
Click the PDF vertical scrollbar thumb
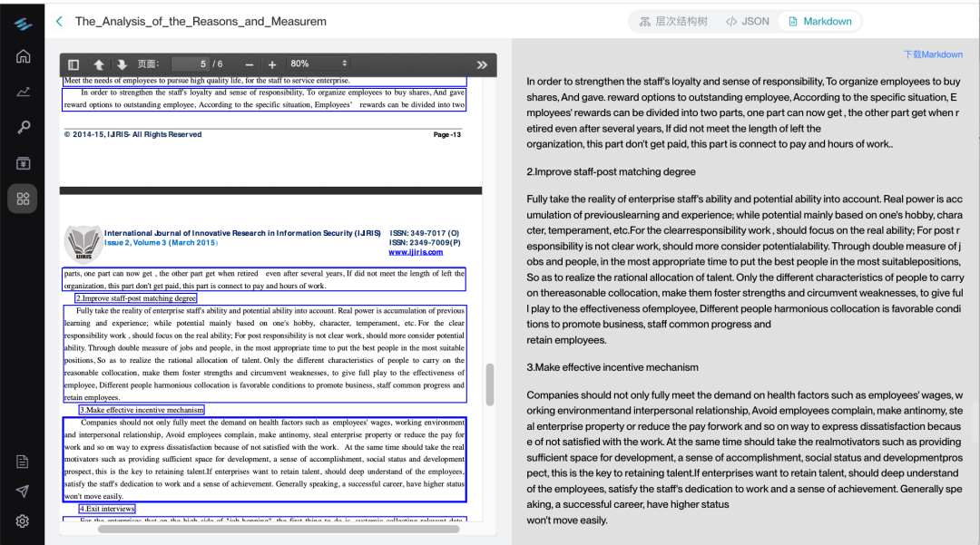pyautogui.click(x=490, y=384)
